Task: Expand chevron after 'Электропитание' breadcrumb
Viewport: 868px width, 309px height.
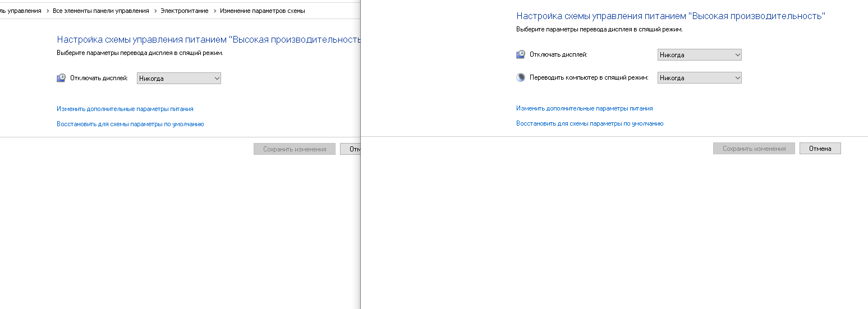Action: click(214, 11)
